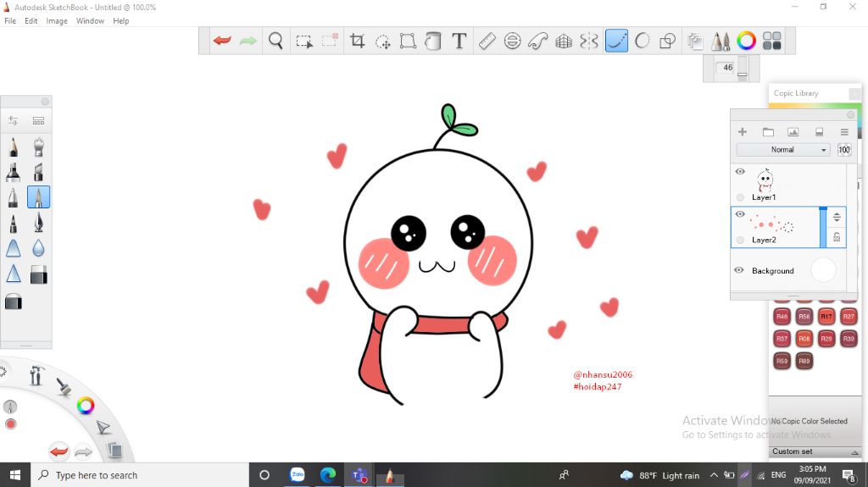Screen dimensions: 868x487
Task: Open the layer panel hamburger menu
Action: click(844, 132)
